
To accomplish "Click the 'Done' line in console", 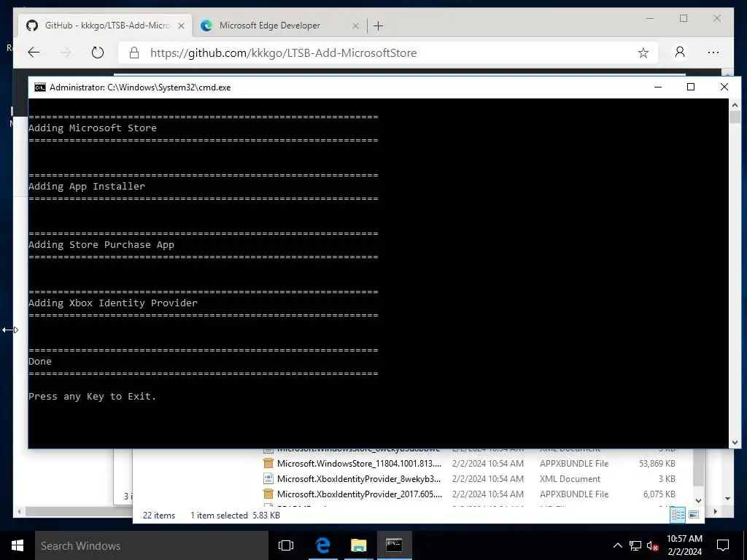I will pyautogui.click(x=40, y=362).
